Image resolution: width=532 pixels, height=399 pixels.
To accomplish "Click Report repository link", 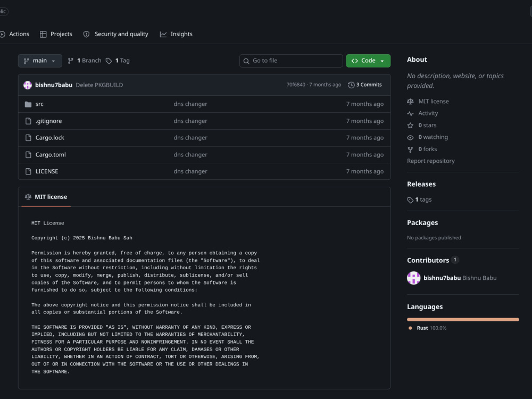I will click(x=431, y=161).
